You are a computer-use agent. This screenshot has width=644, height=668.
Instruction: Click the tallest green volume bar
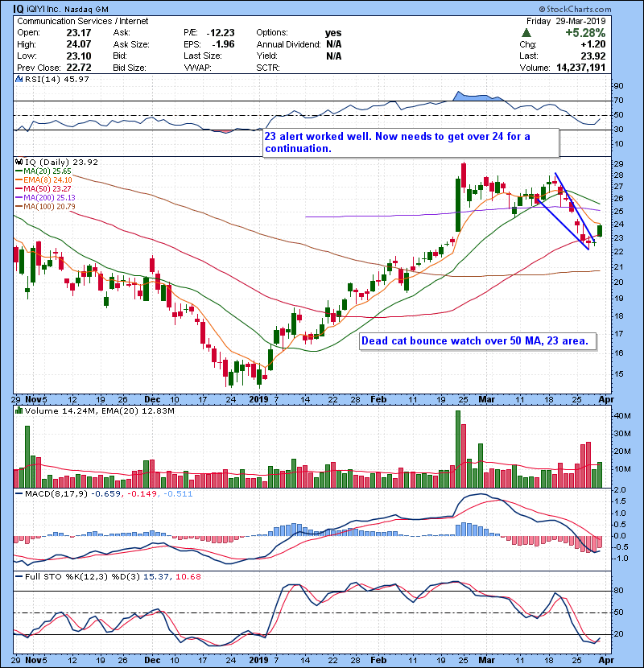pyautogui.click(x=458, y=449)
